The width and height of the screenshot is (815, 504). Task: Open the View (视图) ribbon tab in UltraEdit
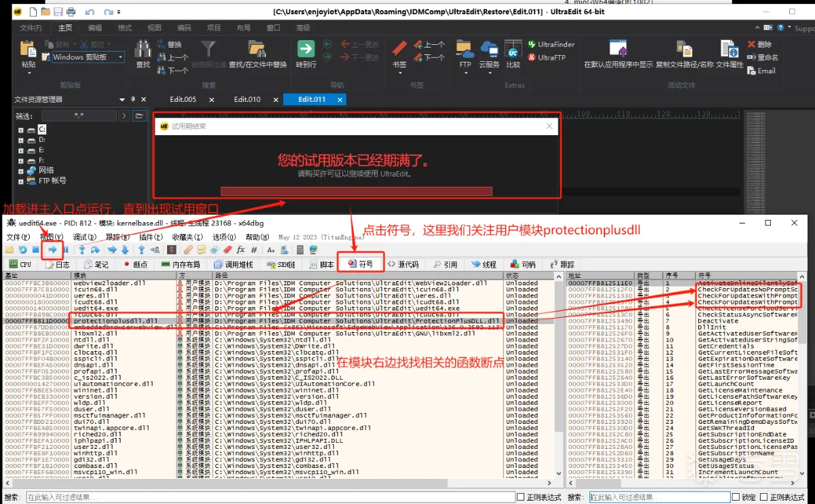coord(154,28)
